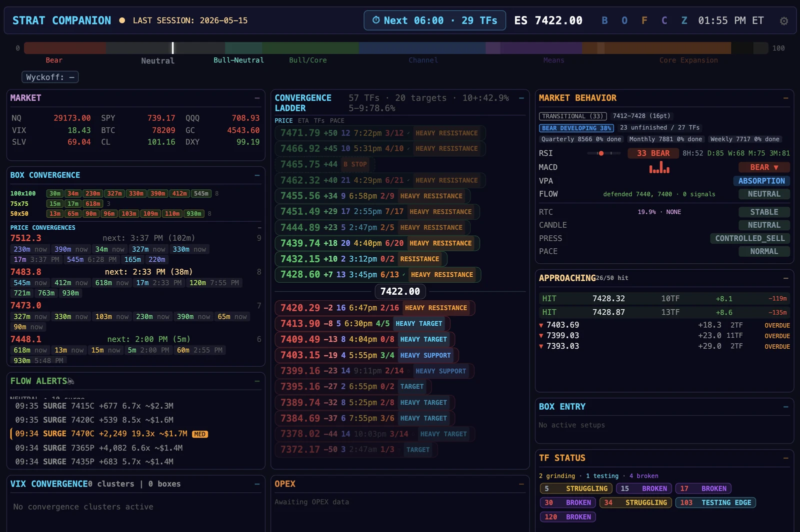Click red down-triangle beside 7399.03
Screen dimensions: 800x532
(x=541, y=336)
